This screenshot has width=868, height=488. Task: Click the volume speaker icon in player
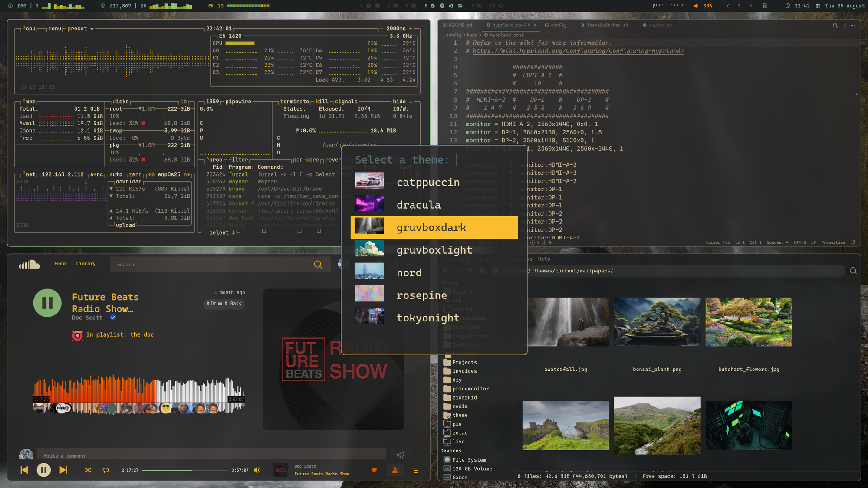pos(257,470)
